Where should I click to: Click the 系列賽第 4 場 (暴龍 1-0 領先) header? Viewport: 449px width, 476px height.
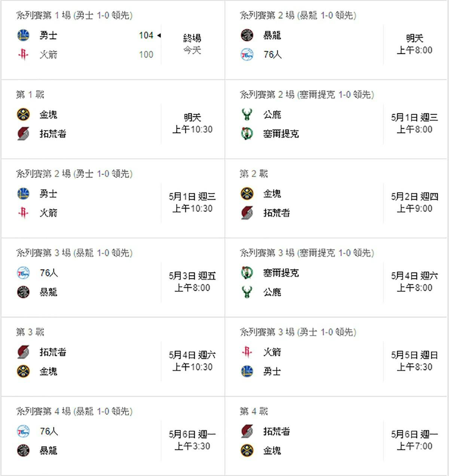(74, 411)
